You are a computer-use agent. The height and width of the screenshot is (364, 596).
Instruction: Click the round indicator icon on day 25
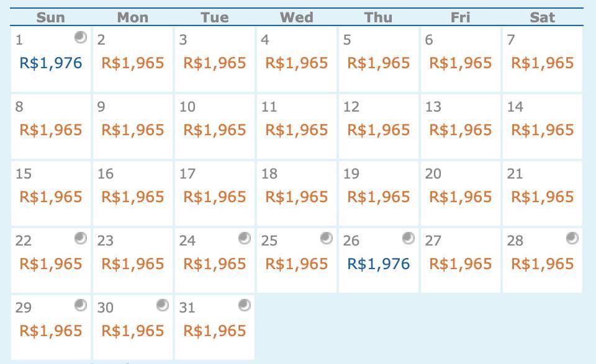point(327,238)
